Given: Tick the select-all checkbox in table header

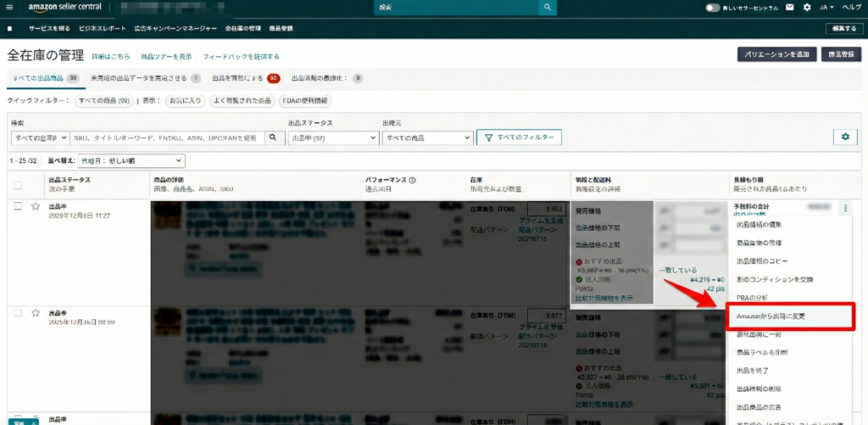Looking at the screenshot, I should pyautogui.click(x=18, y=185).
